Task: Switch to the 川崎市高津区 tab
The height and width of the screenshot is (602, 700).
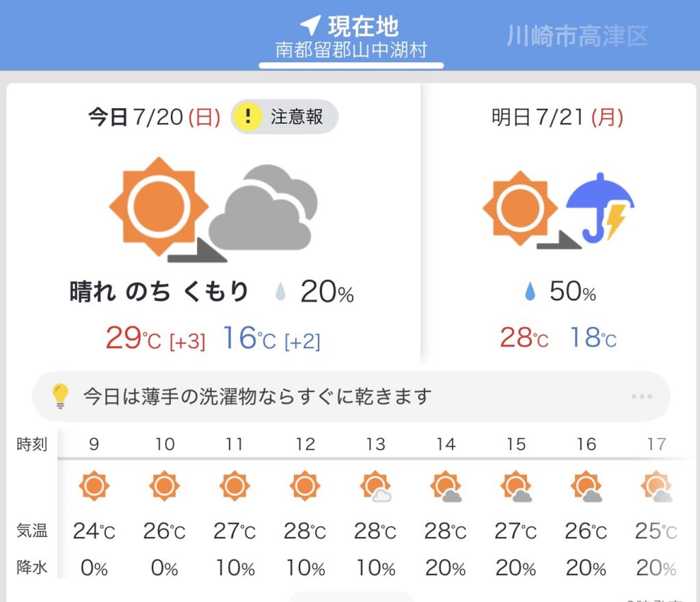Action: coord(578,36)
